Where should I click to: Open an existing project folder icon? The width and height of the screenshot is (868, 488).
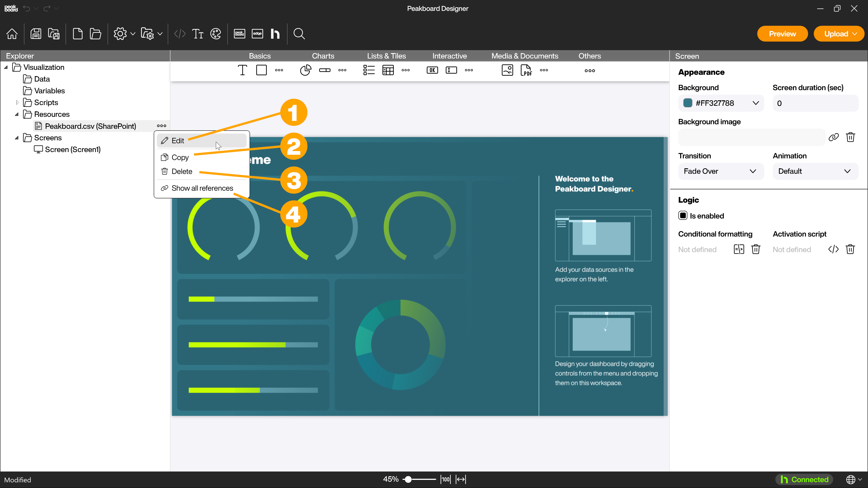pyautogui.click(x=96, y=34)
